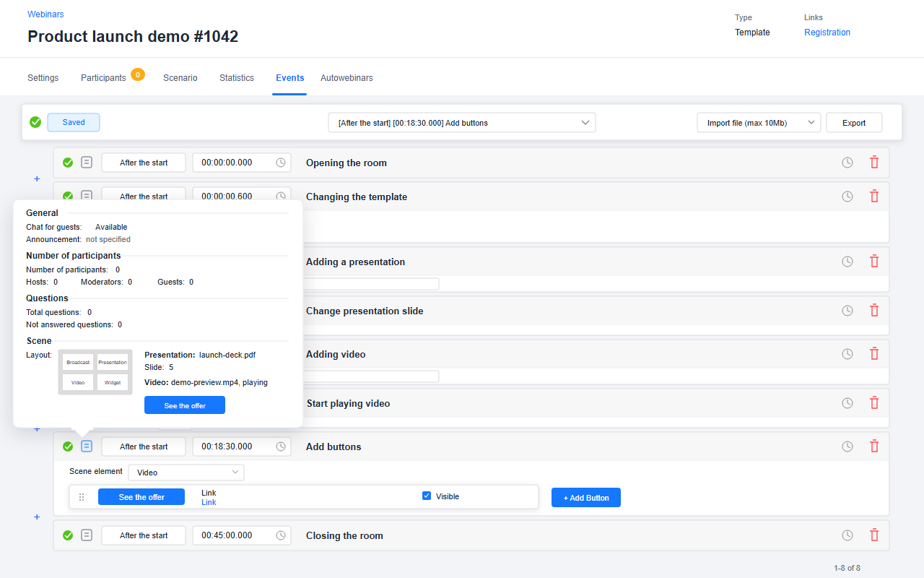Click + Add Button

click(x=586, y=497)
